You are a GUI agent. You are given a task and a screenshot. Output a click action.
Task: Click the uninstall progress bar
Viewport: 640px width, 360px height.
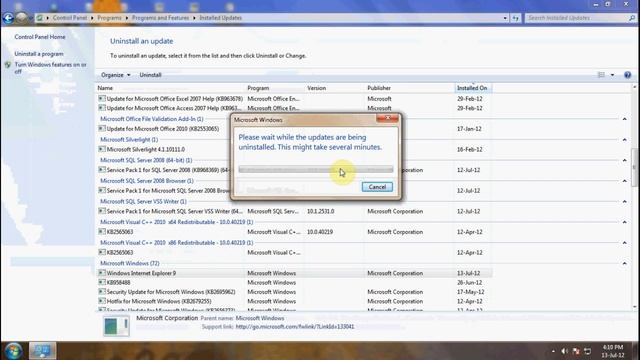(x=316, y=169)
